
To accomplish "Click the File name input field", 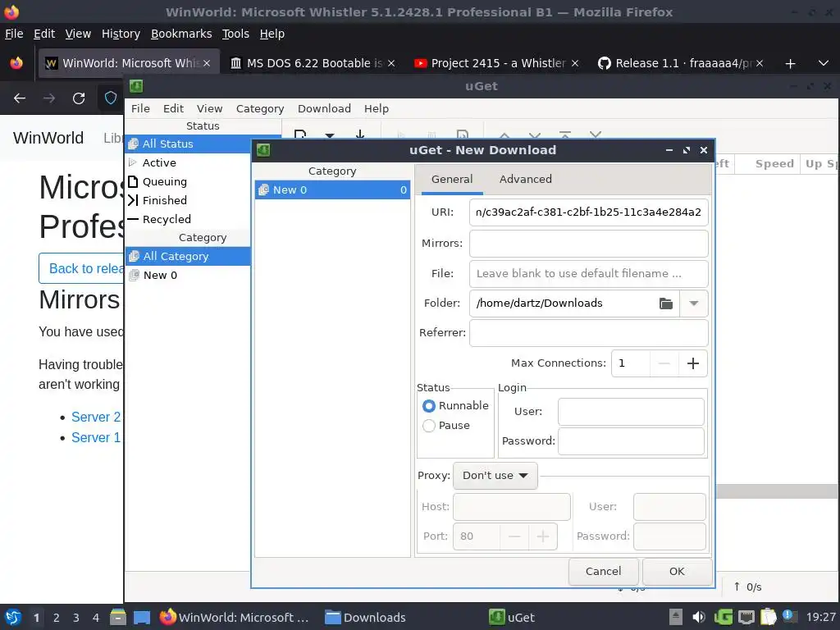I will click(589, 274).
